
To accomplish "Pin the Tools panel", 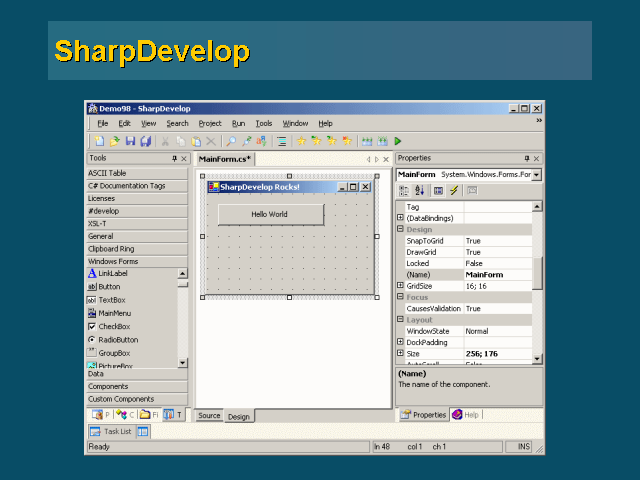I will 174,158.
